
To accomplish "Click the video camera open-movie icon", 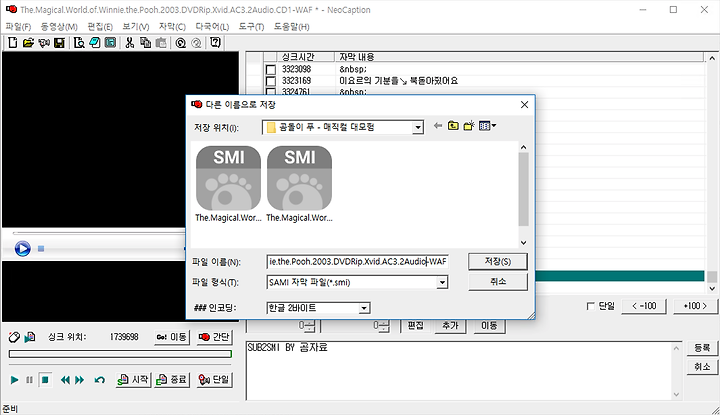I will click(x=44, y=43).
